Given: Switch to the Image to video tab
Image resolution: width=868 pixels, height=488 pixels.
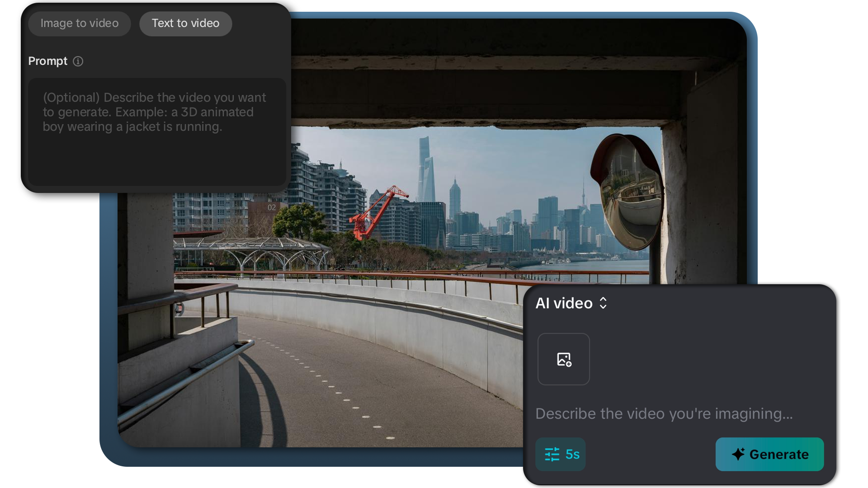Looking at the screenshot, I should (79, 23).
